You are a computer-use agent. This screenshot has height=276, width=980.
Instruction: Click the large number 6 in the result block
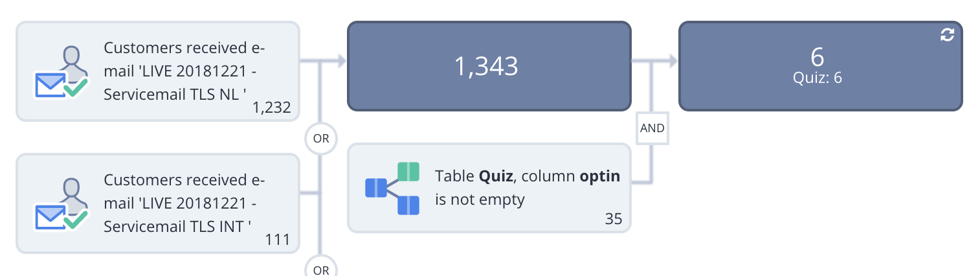click(x=817, y=57)
